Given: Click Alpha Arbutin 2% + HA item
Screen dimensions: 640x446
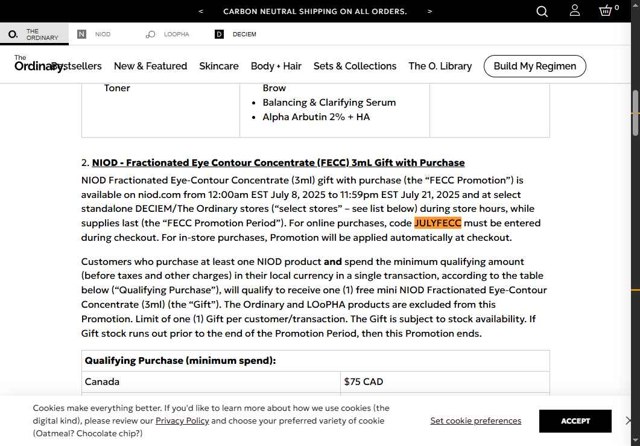Looking at the screenshot, I should pos(316,117).
